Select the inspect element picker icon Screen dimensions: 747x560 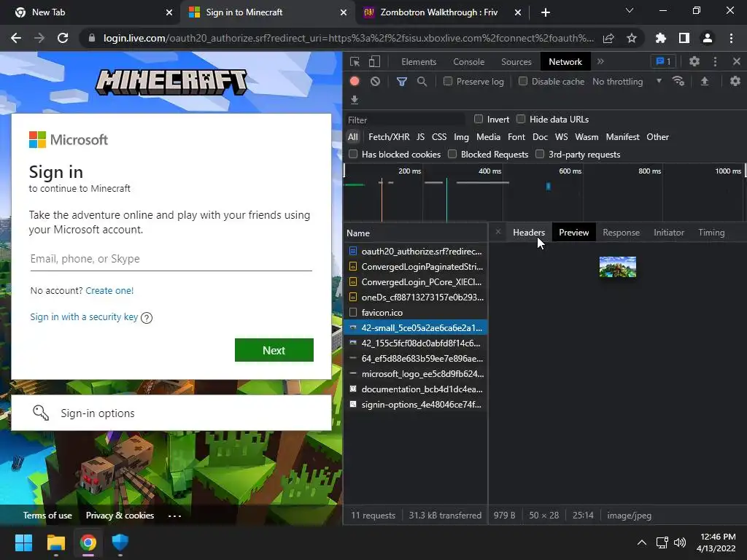(x=355, y=61)
